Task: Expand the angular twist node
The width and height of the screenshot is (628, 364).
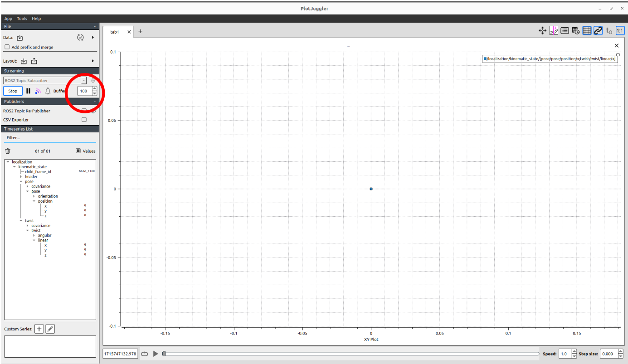Action: pos(34,236)
